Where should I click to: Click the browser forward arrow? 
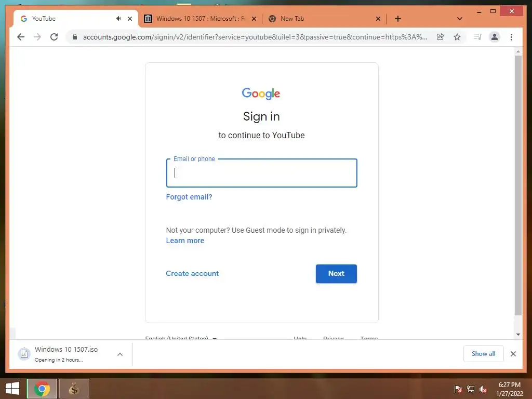[x=37, y=37]
